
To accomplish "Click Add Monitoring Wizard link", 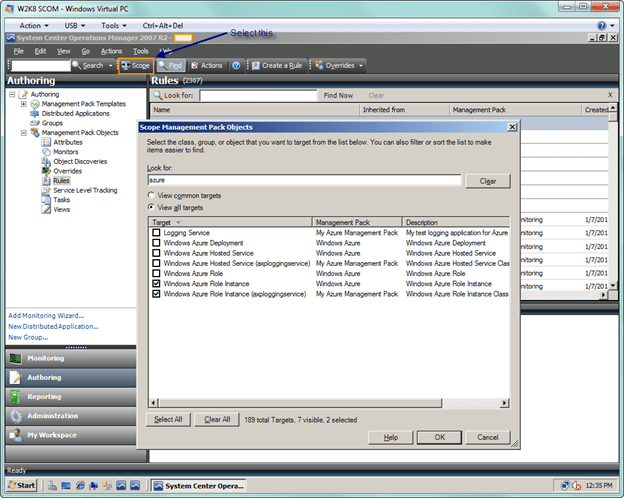I will click(46, 316).
